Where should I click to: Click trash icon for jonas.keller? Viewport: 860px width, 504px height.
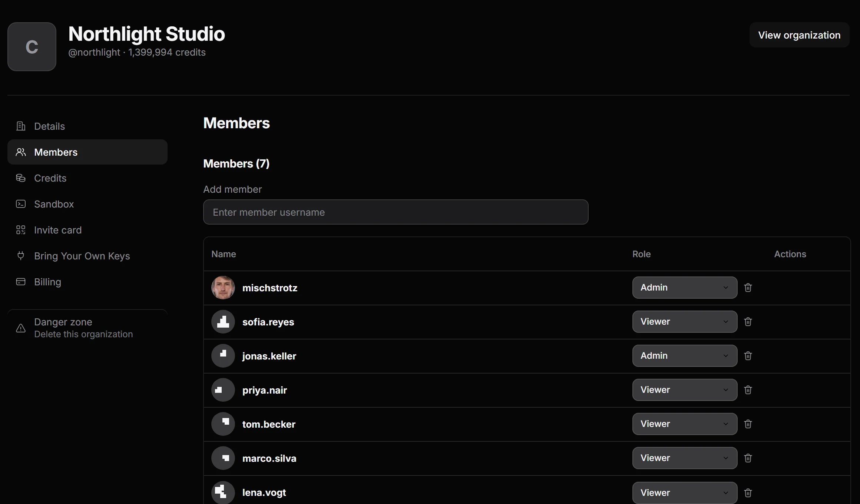point(748,356)
